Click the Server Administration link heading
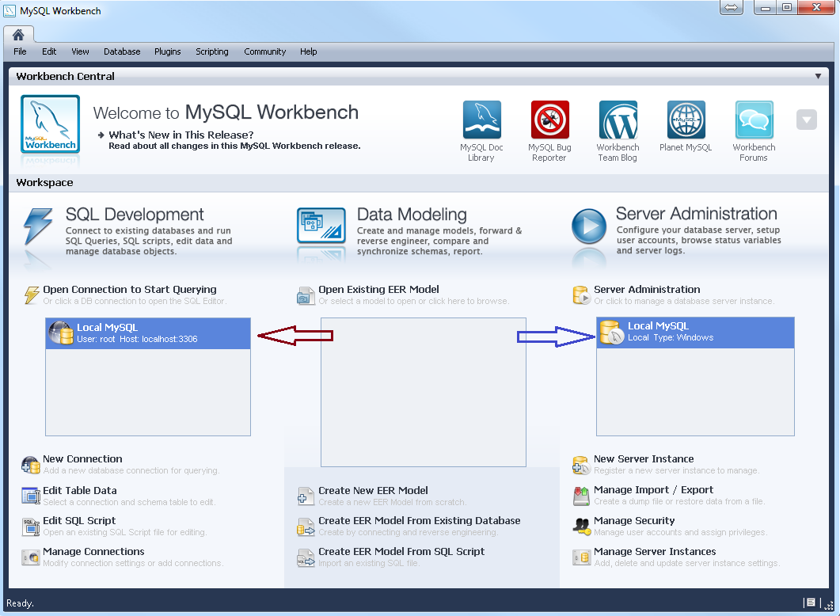This screenshot has width=840, height=616. pyautogui.click(x=647, y=289)
